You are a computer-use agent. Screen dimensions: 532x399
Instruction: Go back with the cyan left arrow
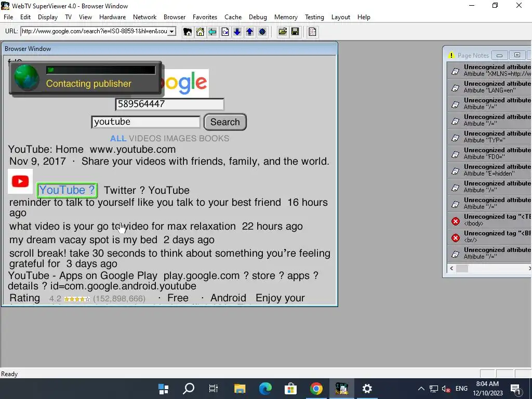[x=212, y=32]
